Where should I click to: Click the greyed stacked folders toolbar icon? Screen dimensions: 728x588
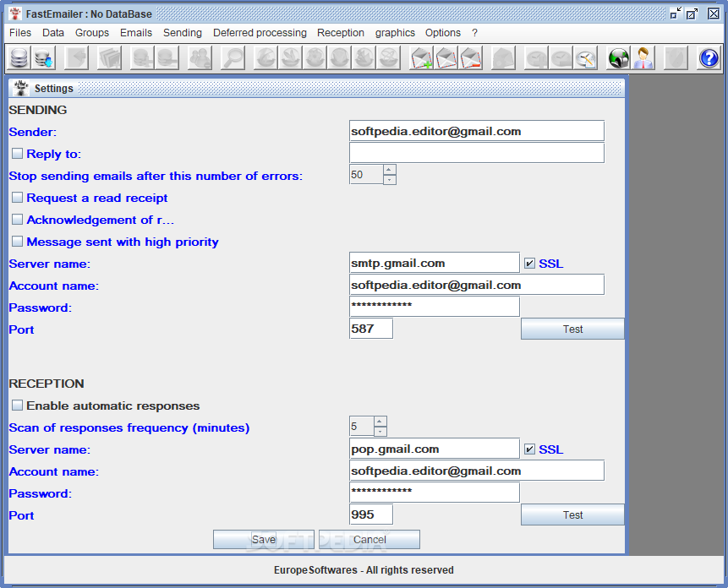(x=110, y=58)
